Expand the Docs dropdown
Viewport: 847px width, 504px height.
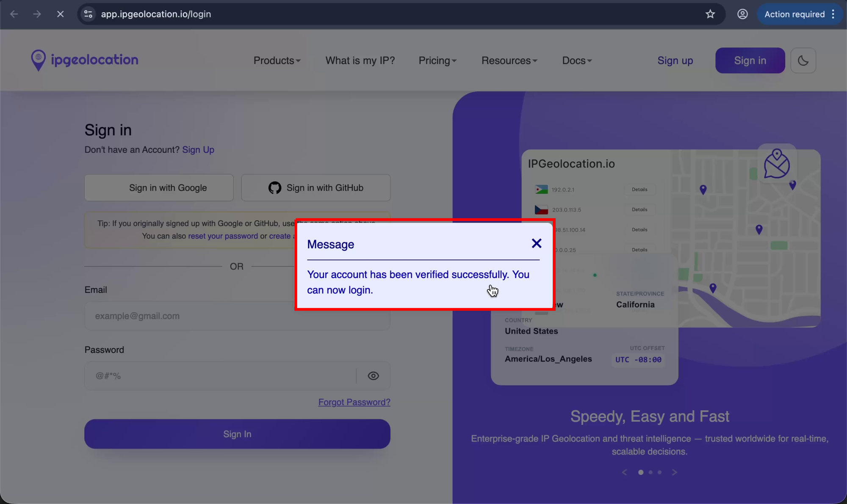coord(577,61)
